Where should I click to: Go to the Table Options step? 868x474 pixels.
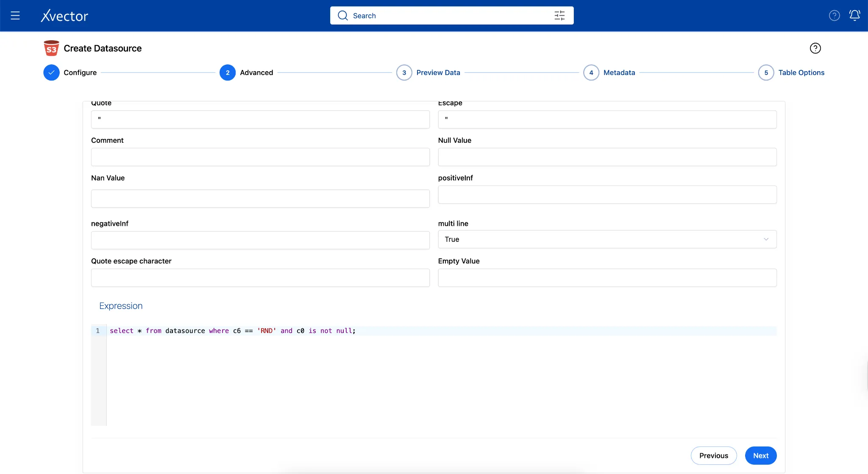(801, 72)
